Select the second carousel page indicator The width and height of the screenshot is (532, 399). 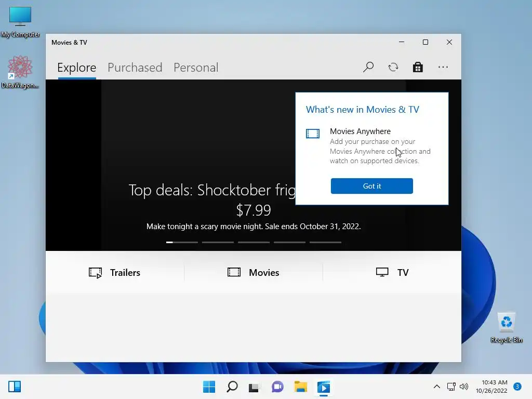(x=218, y=242)
